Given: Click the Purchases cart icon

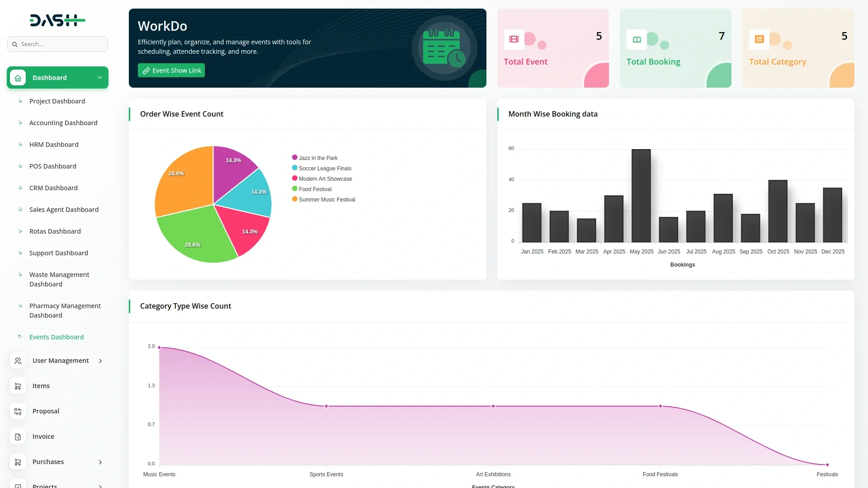Looking at the screenshot, I should [18, 462].
